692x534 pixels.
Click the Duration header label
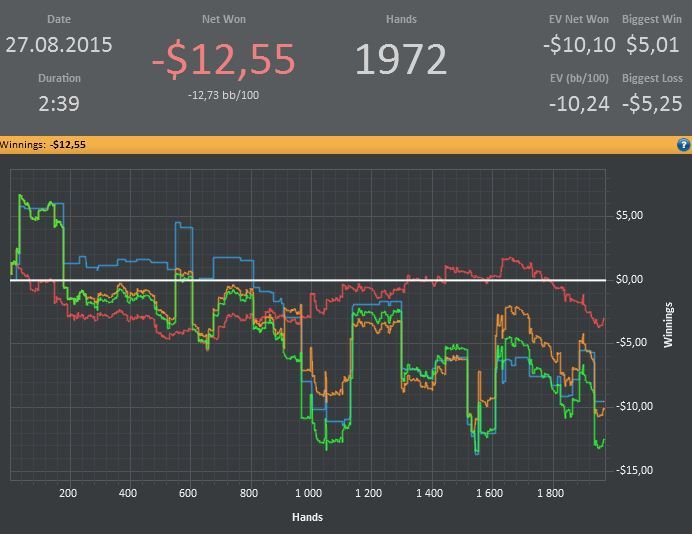(x=59, y=78)
